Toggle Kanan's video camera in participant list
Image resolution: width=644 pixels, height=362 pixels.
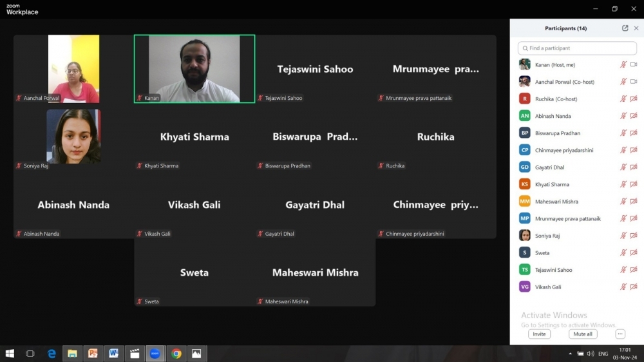click(633, 64)
